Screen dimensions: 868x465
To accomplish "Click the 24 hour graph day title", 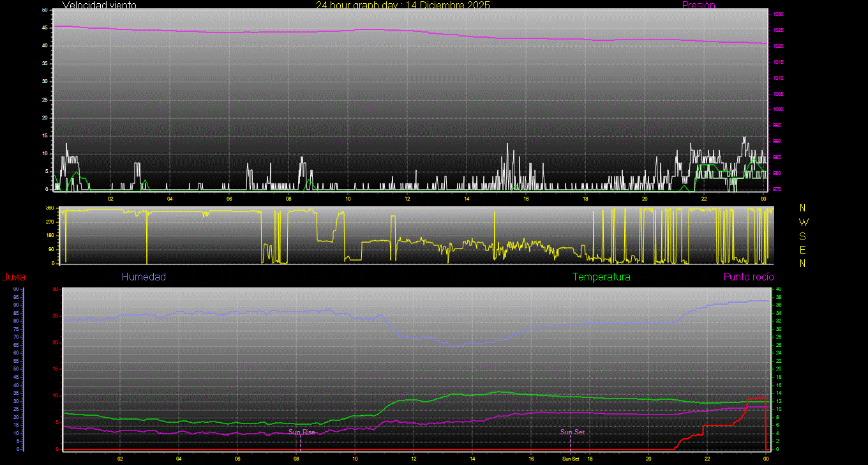I will click(x=403, y=5).
